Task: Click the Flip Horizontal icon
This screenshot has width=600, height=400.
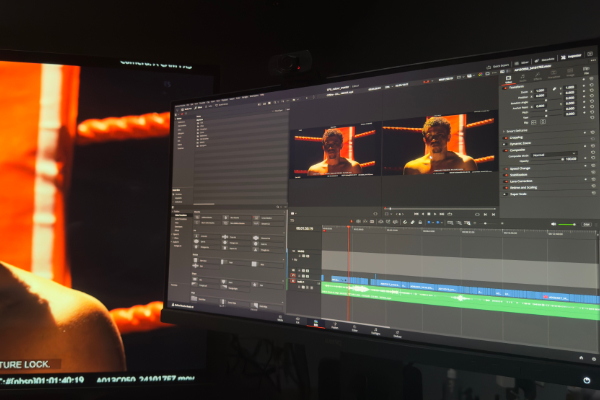Action: point(533,121)
